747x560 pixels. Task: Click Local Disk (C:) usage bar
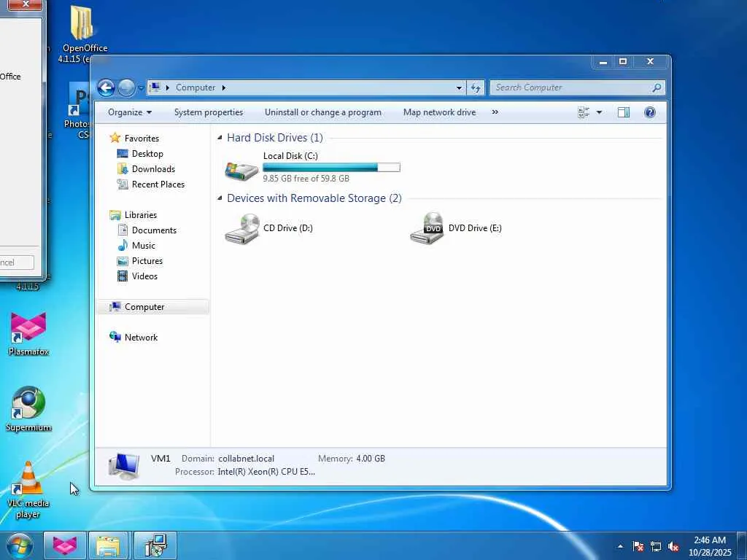click(x=332, y=168)
